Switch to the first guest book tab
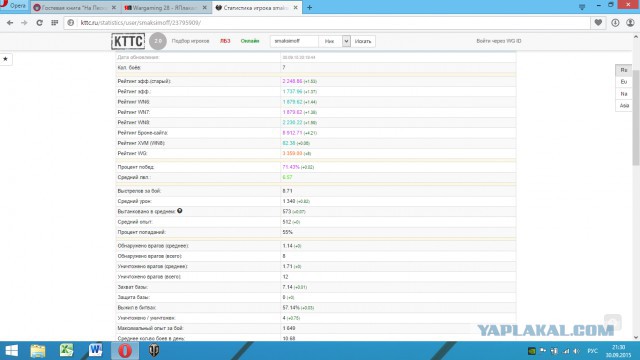 [75, 8]
